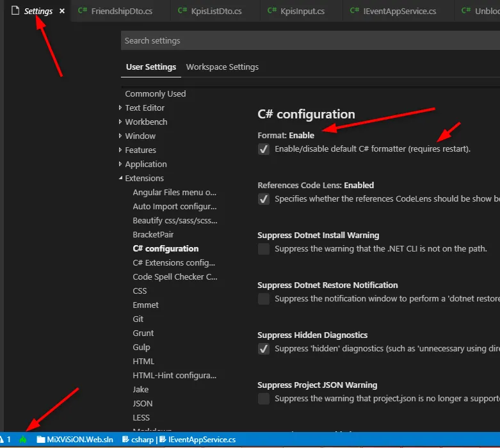Open the IEventAppService.cs editor tab

click(x=399, y=11)
